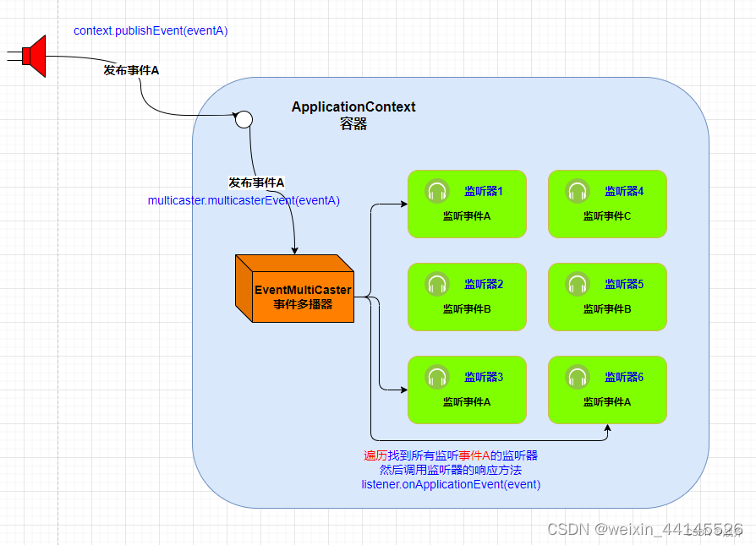756x545 pixels.
Task: Select 监听事件B text in the 监听器5 box
Action: tap(607, 309)
